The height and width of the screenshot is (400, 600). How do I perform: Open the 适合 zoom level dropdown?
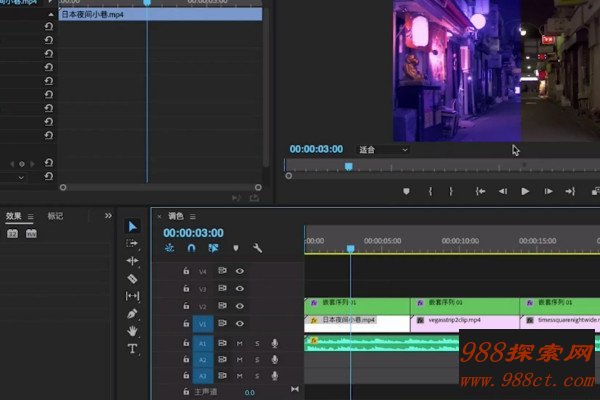point(383,150)
